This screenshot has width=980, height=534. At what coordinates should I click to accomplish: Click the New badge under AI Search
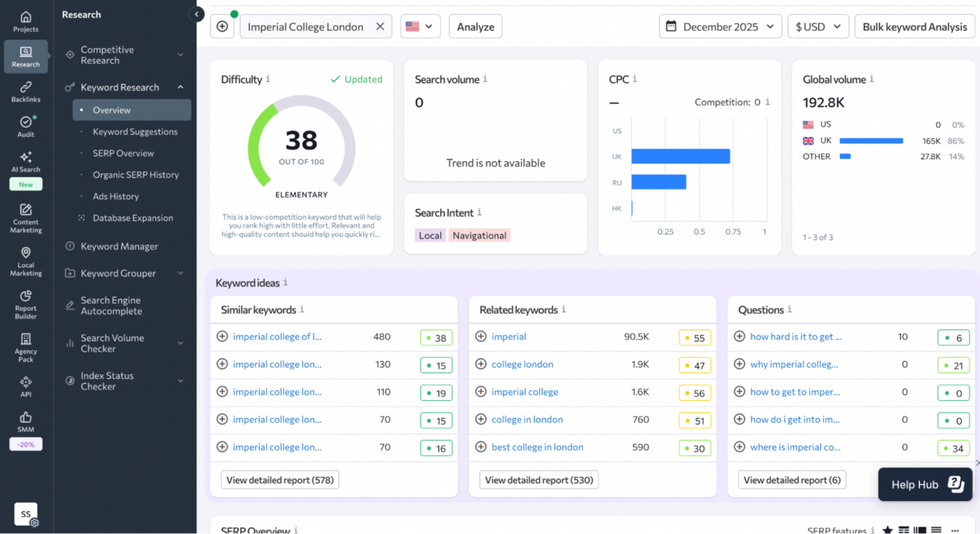25,185
